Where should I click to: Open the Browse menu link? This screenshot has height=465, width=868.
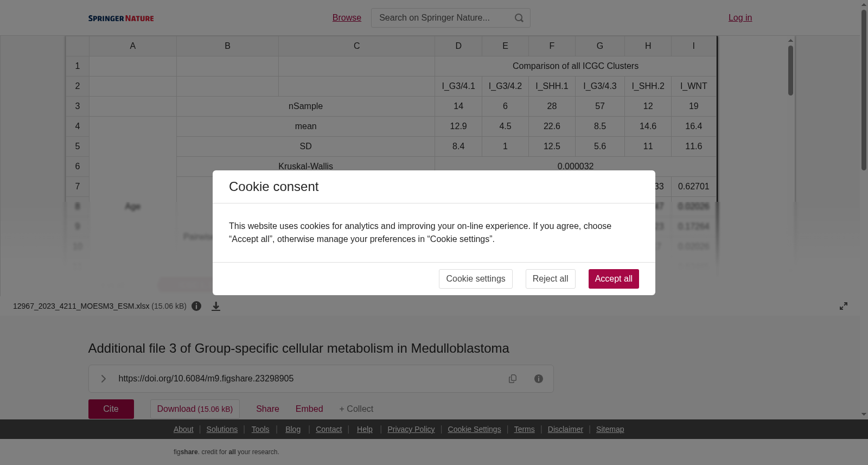(347, 18)
